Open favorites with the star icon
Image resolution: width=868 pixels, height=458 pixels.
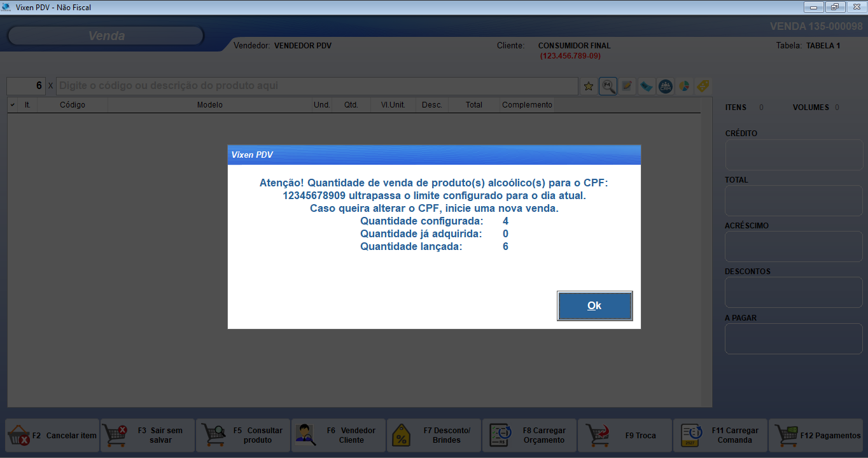coord(589,86)
